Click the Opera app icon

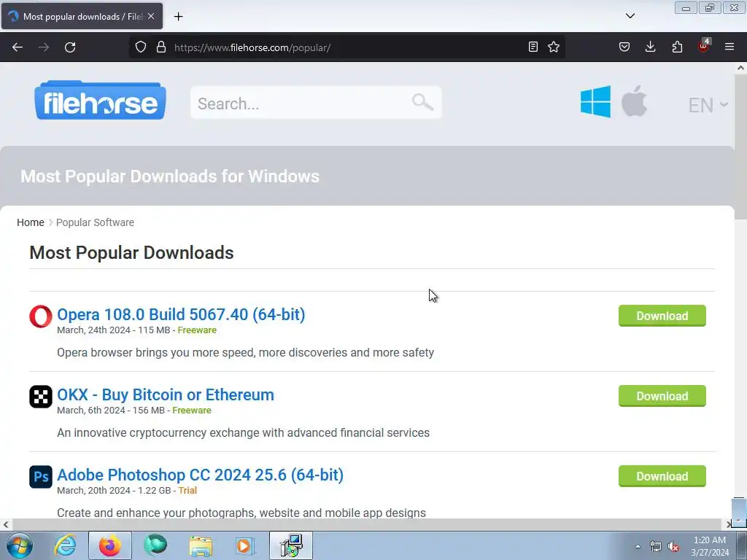click(x=41, y=316)
